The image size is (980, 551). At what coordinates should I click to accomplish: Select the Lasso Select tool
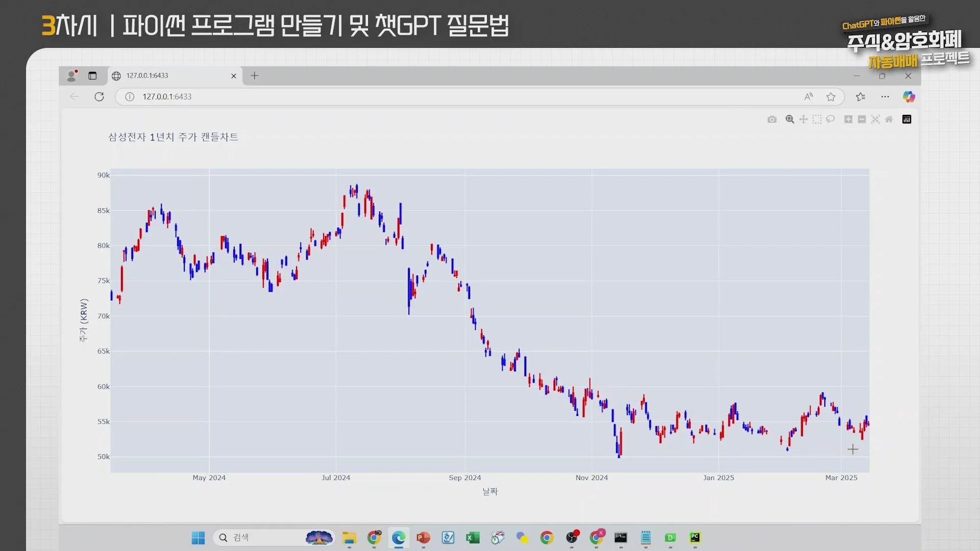830,119
